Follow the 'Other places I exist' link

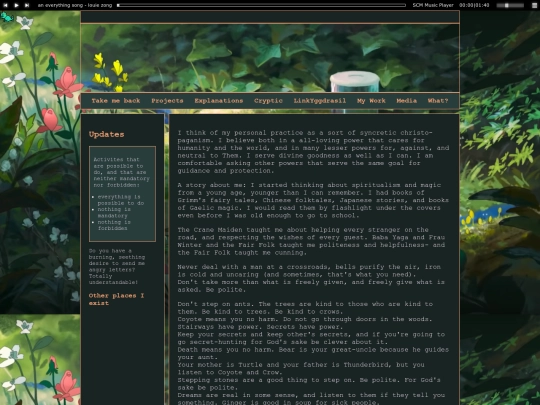(116, 299)
